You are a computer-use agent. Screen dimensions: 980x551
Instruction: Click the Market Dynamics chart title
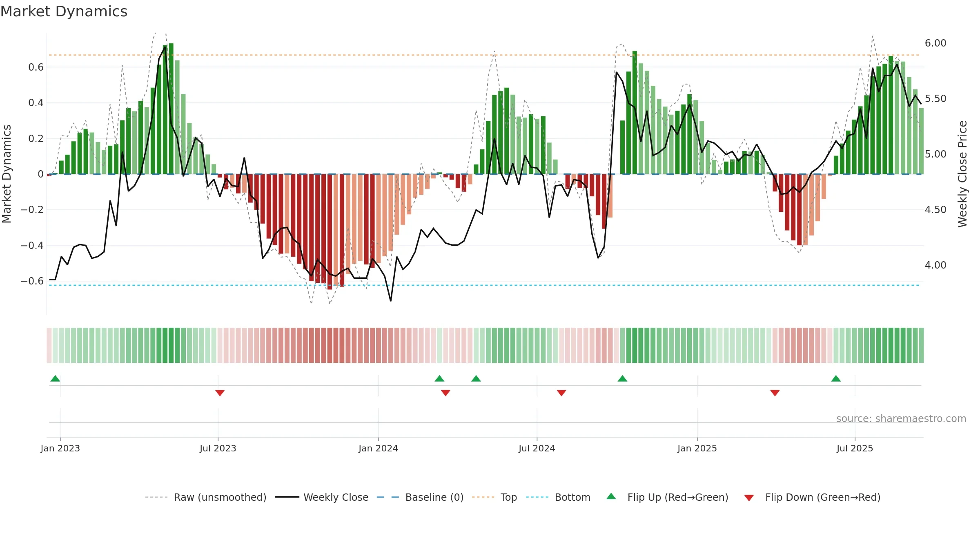click(64, 11)
